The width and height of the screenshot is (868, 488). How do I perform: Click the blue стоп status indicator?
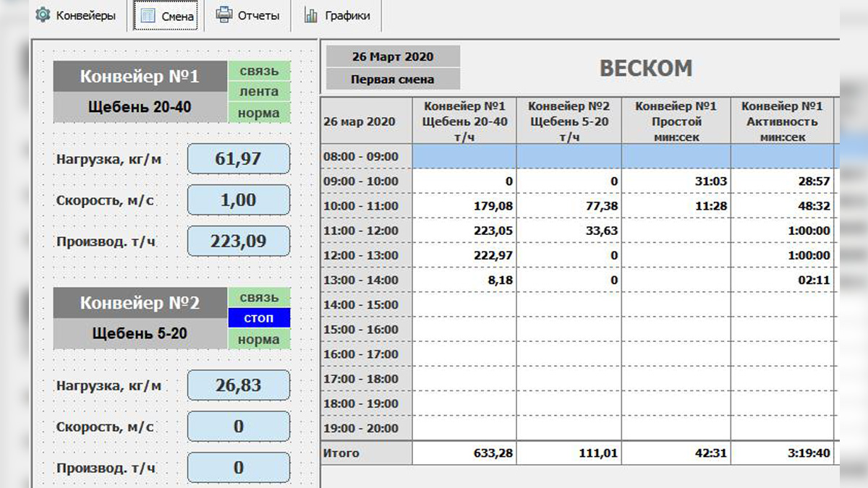coord(259,318)
